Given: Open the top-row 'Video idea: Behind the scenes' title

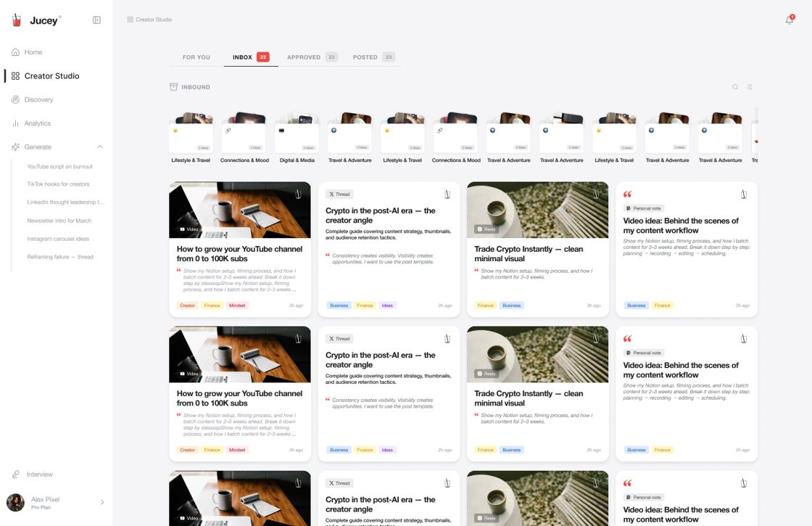Looking at the screenshot, I should tap(681, 226).
